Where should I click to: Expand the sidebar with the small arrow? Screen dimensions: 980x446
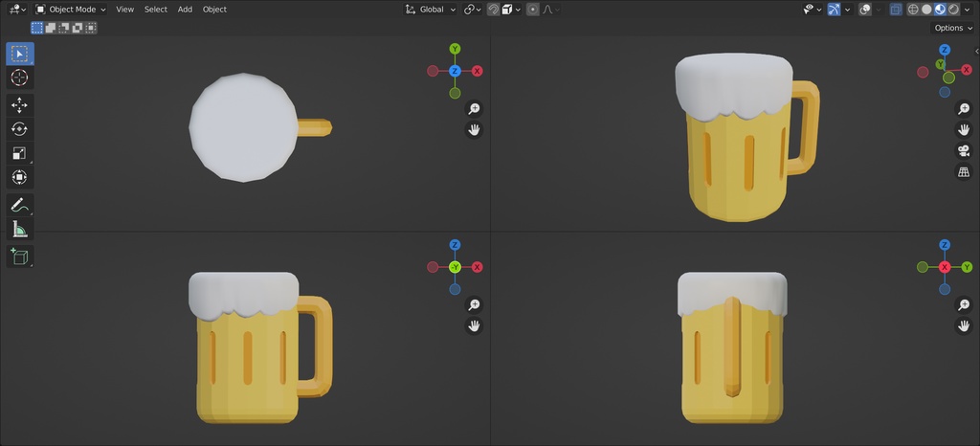tap(976, 52)
